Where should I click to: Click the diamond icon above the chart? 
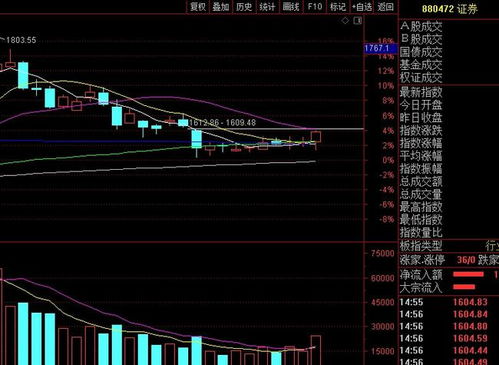(x=345, y=21)
